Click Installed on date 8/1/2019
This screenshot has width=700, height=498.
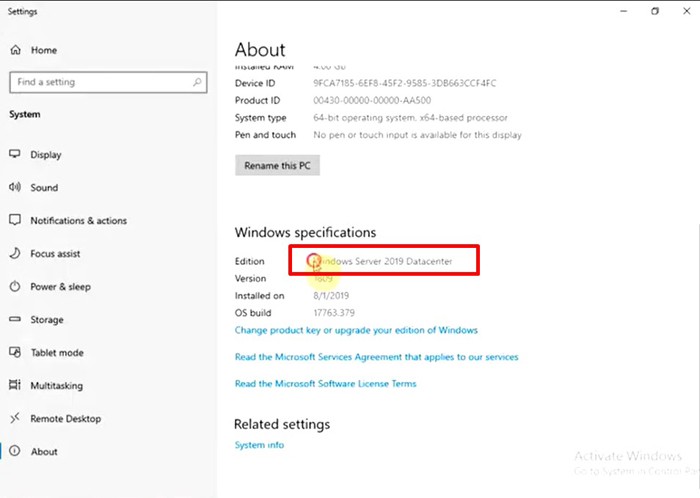(x=331, y=295)
